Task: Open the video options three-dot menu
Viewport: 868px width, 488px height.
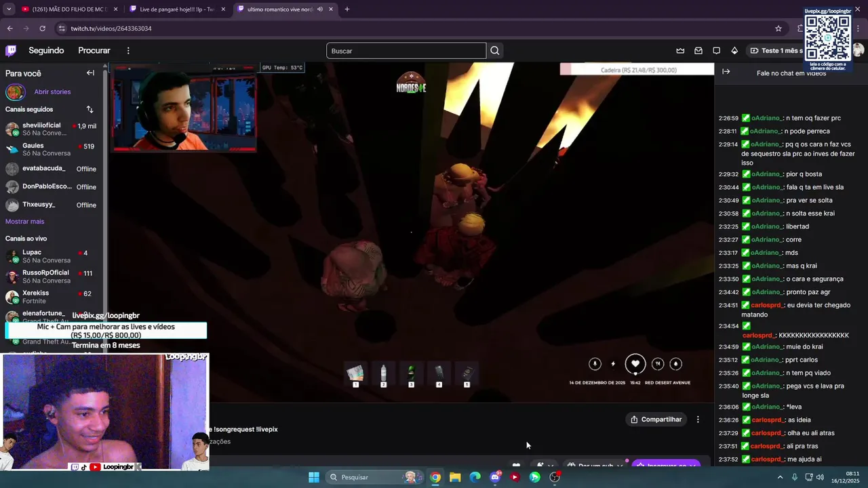Action: [x=698, y=420]
